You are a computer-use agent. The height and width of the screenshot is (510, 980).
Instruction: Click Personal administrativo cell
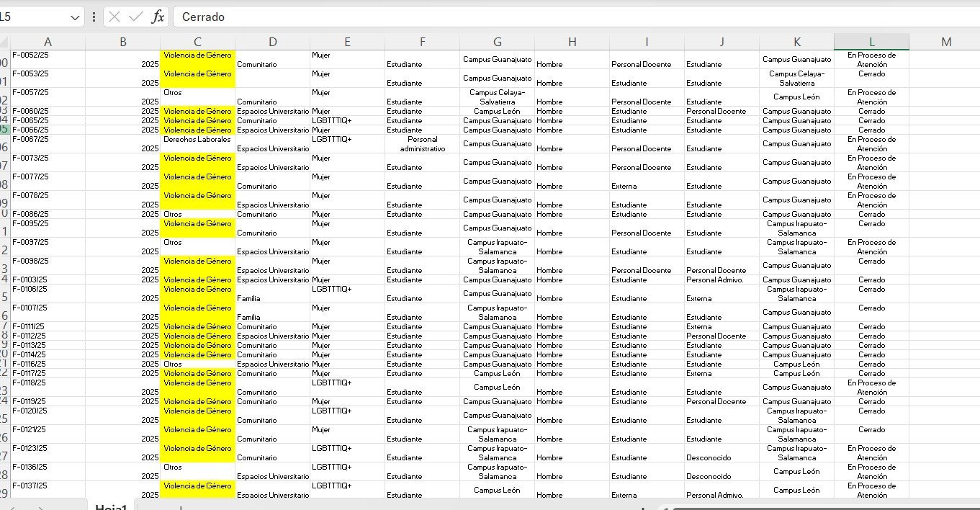coord(422,143)
